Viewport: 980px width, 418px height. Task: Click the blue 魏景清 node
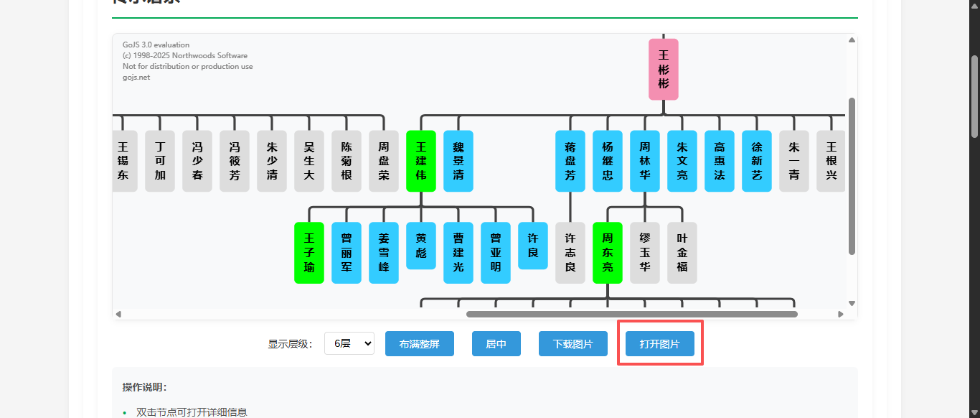coord(458,161)
